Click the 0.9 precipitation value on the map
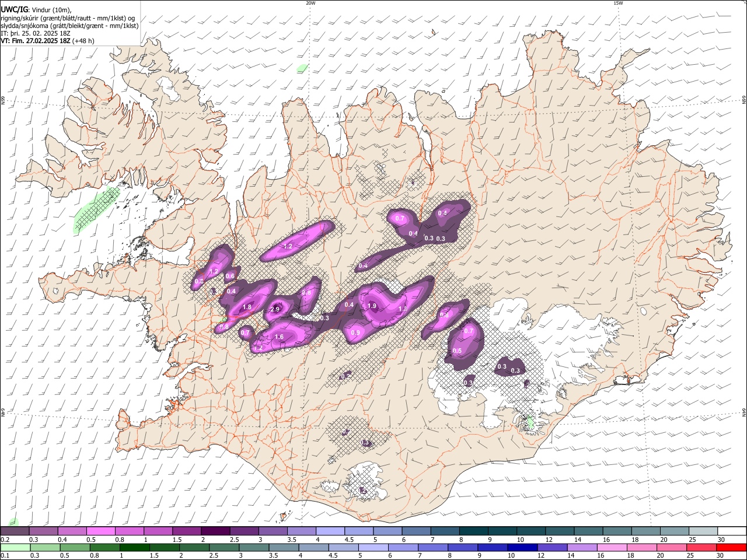Image resolution: width=747 pixels, height=560 pixels. tap(355, 333)
